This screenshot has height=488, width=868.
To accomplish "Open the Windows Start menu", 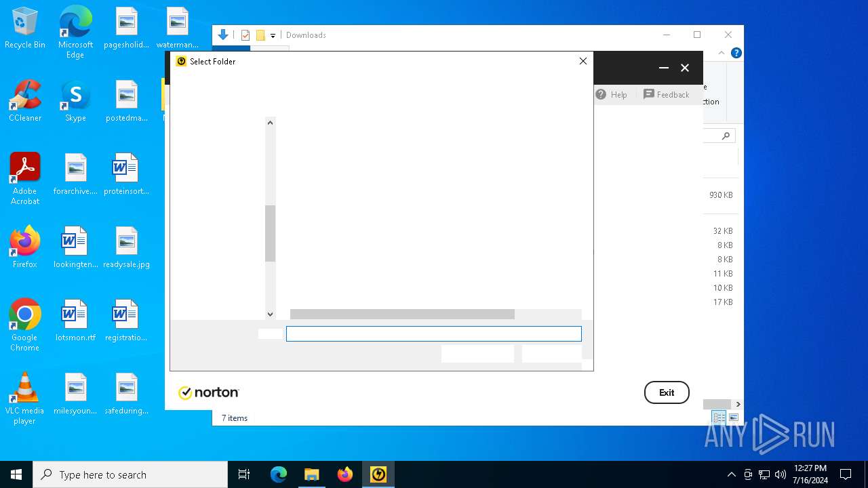I will [x=16, y=474].
